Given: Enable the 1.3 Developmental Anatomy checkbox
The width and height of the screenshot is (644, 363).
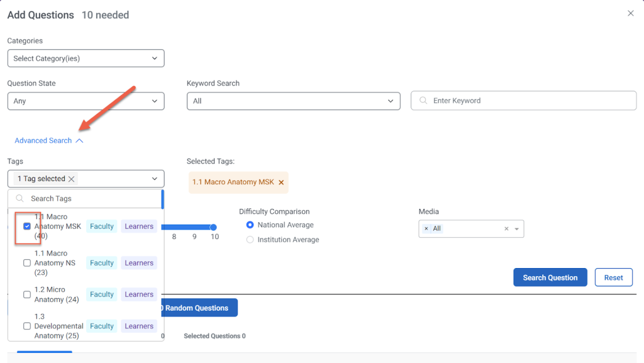Looking at the screenshot, I should 27,326.
